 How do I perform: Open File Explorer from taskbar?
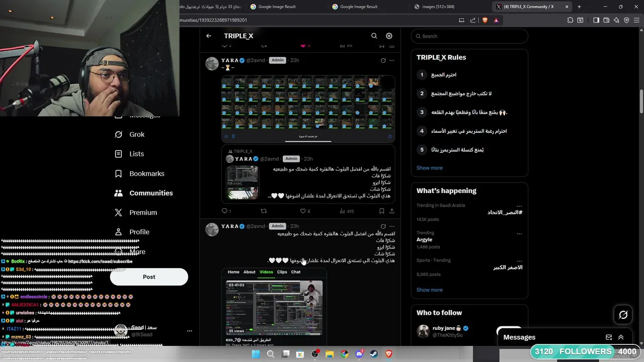pos(330,354)
